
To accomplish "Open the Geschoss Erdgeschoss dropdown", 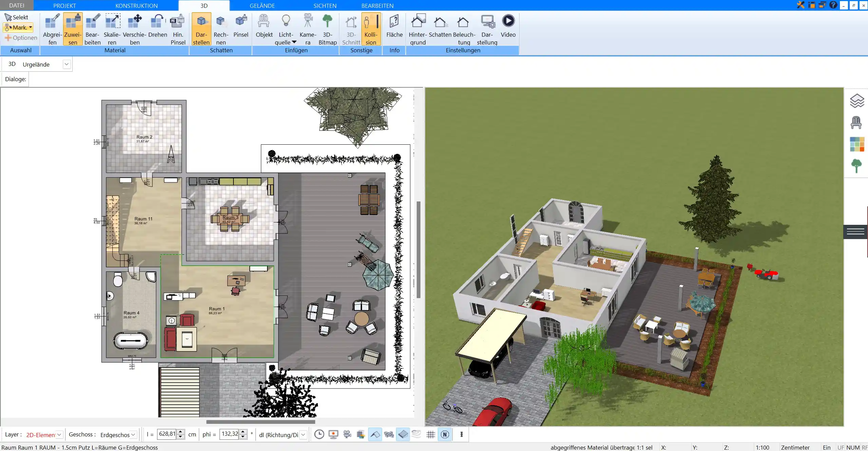I will click(x=133, y=435).
